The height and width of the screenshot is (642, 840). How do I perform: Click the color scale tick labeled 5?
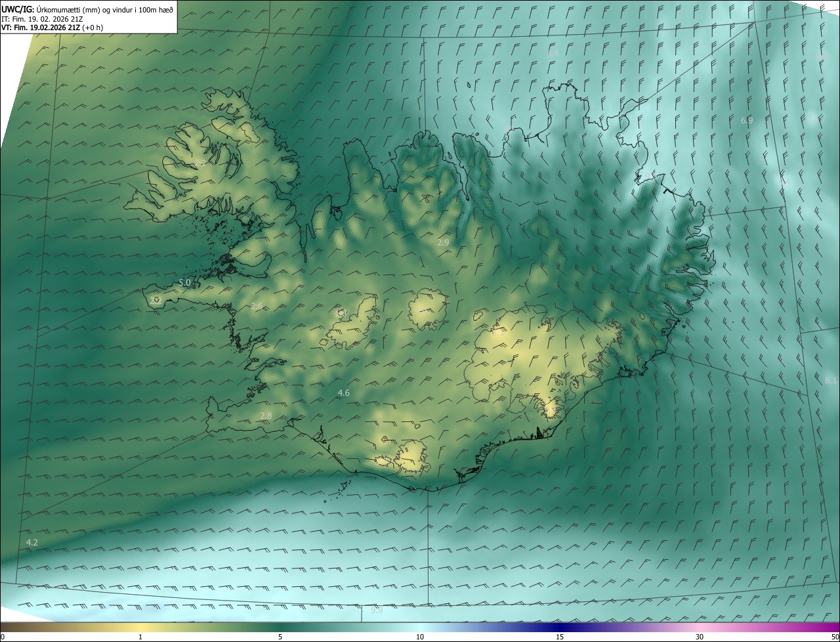[280, 637]
